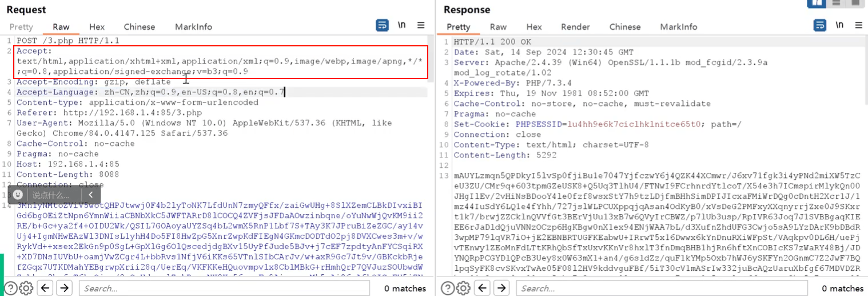Open the Request Chinese tab
This screenshot has height=296, width=868.
[x=140, y=27]
